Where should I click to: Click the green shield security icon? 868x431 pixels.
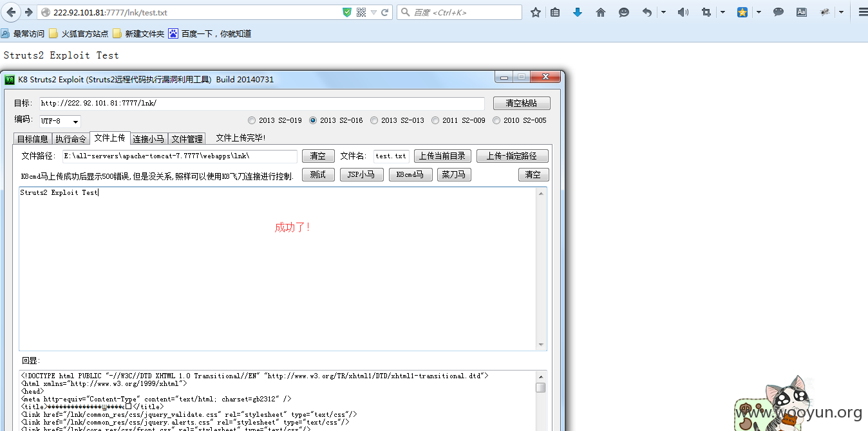click(347, 12)
